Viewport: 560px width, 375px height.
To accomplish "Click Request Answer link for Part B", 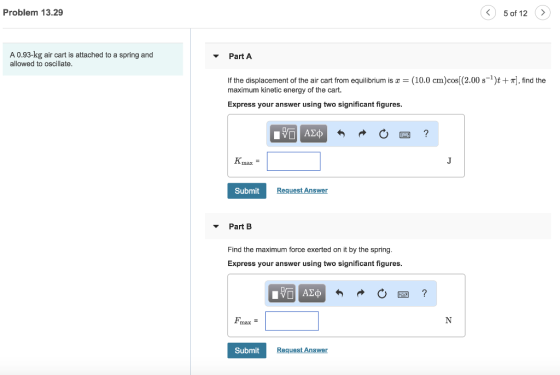I will pyautogui.click(x=302, y=350).
